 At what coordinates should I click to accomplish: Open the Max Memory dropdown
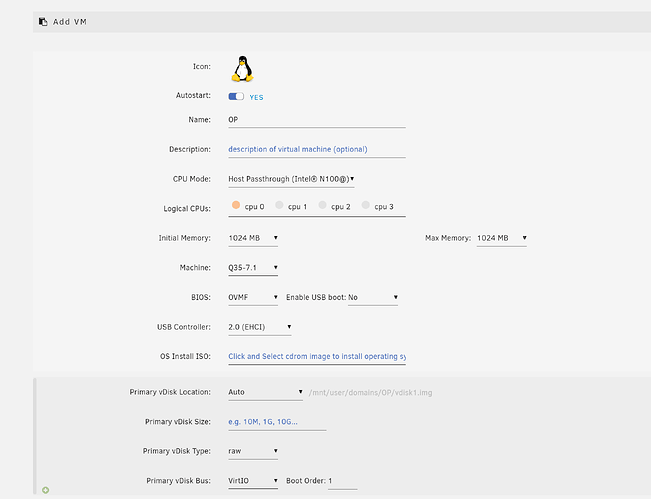coord(501,238)
